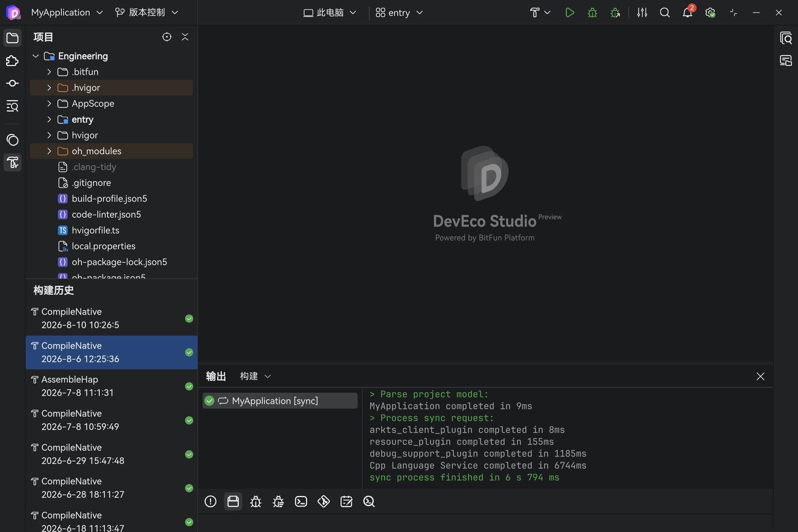Select the 输出 tab label
This screenshot has width=798, height=532.
click(x=216, y=376)
